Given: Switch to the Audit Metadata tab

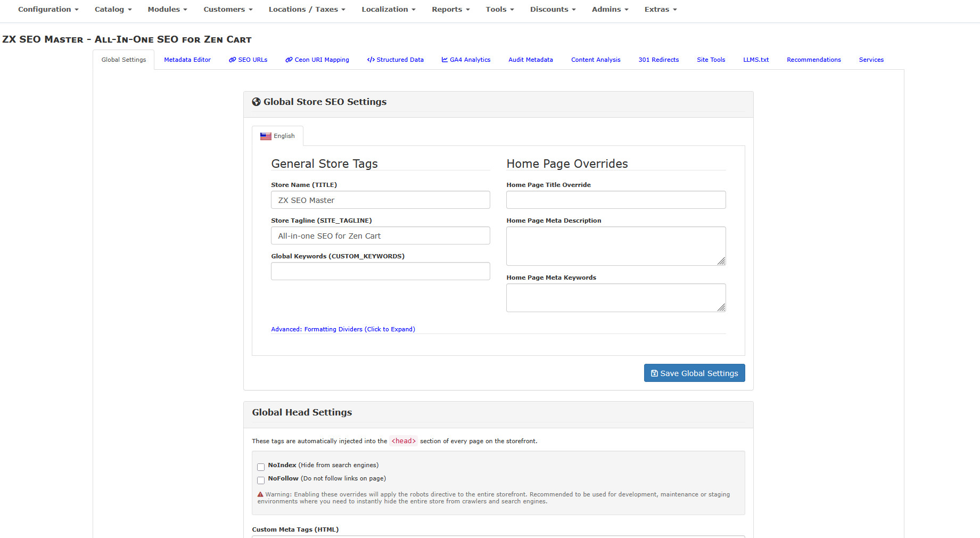Looking at the screenshot, I should point(531,60).
